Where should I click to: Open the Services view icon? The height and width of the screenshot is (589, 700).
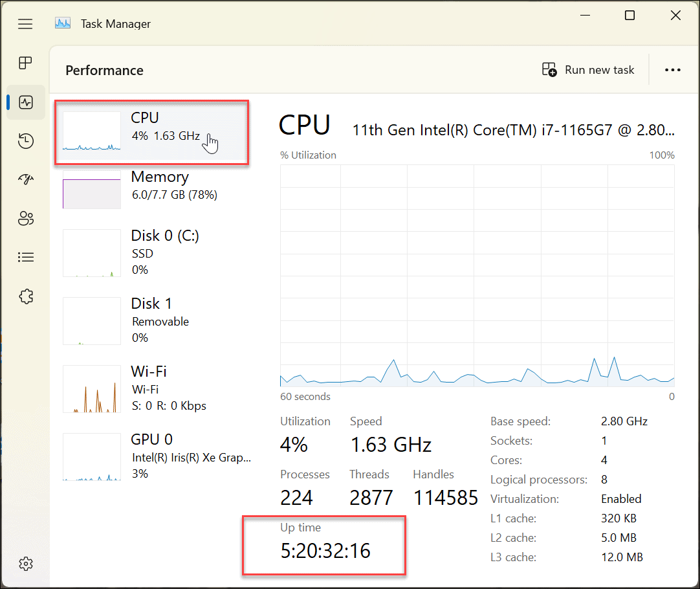click(x=25, y=296)
